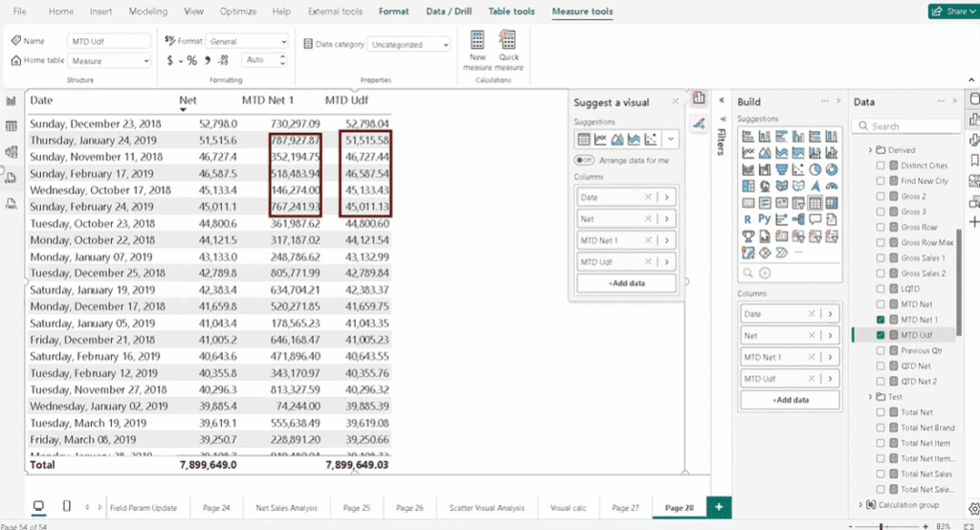Switch to desktop layout icon
This screenshot has width=980, height=530.
[38, 506]
